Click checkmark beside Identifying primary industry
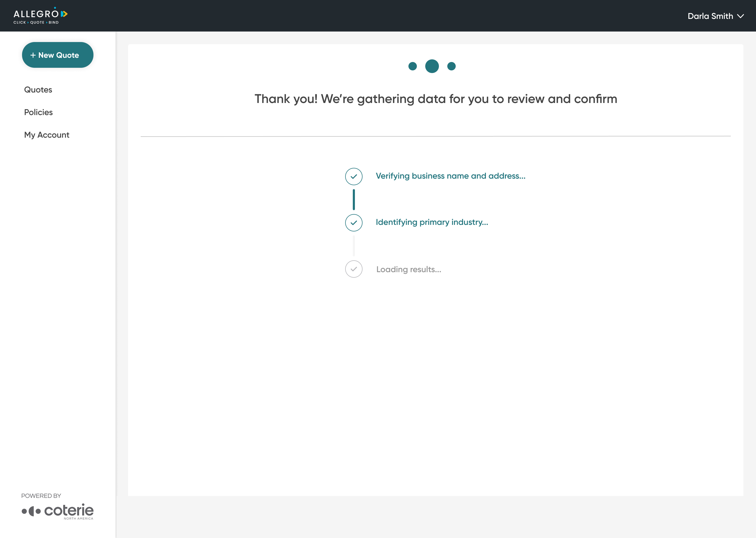Viewport: 756px width, 538px height. [354, 223]
